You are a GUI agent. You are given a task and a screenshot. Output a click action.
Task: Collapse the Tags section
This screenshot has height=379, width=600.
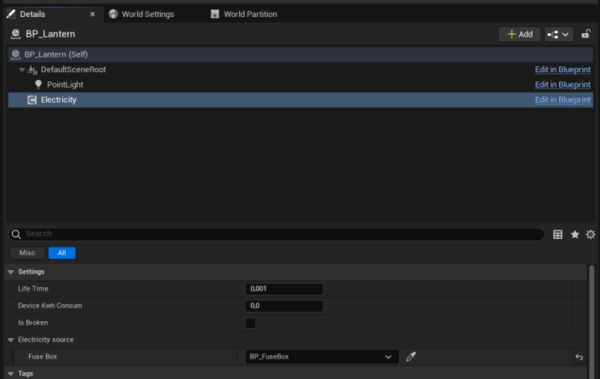(x=11, y=374)
